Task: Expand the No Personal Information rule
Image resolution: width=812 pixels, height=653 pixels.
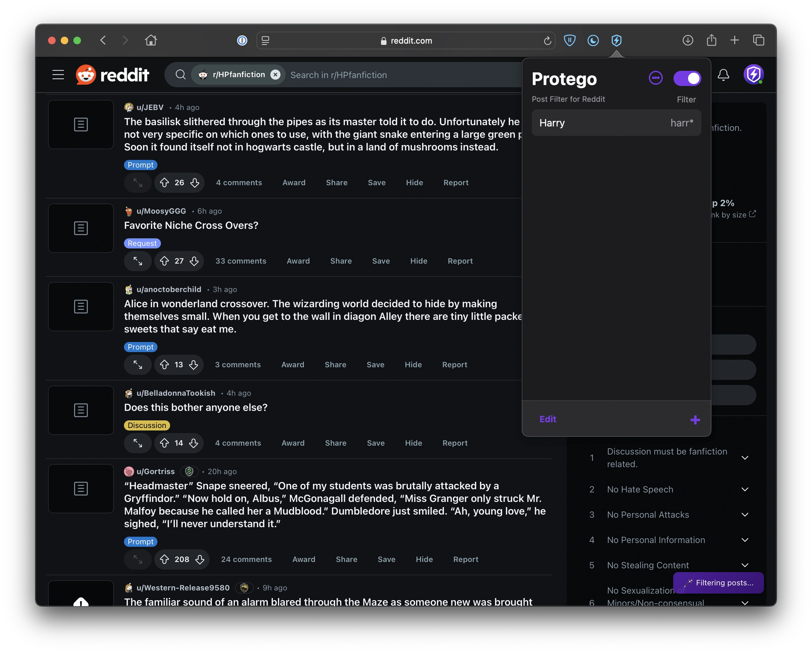Action: (745, 540)
